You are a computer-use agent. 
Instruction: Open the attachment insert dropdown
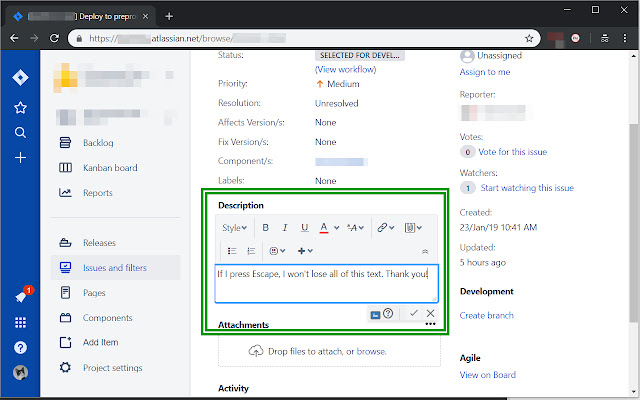tap(413, 228)
